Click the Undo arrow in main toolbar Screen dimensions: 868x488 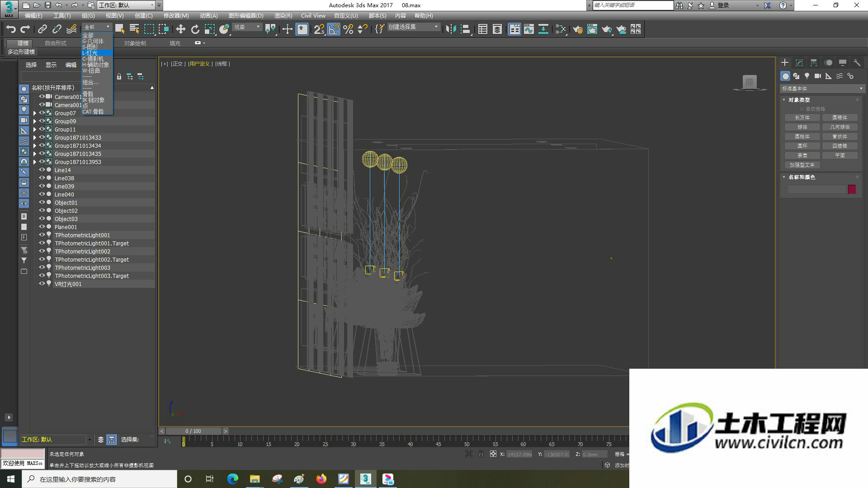coord(11,29)
